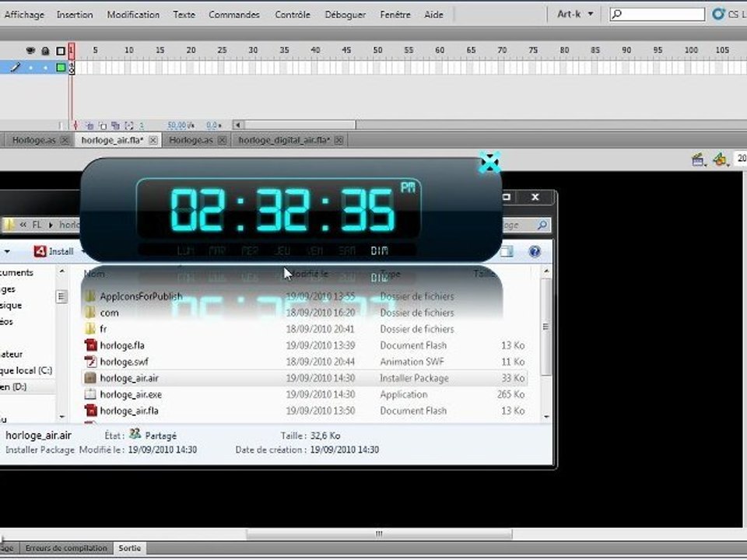
Task: Select the fr folder
Action: click(x=103, y=329)
